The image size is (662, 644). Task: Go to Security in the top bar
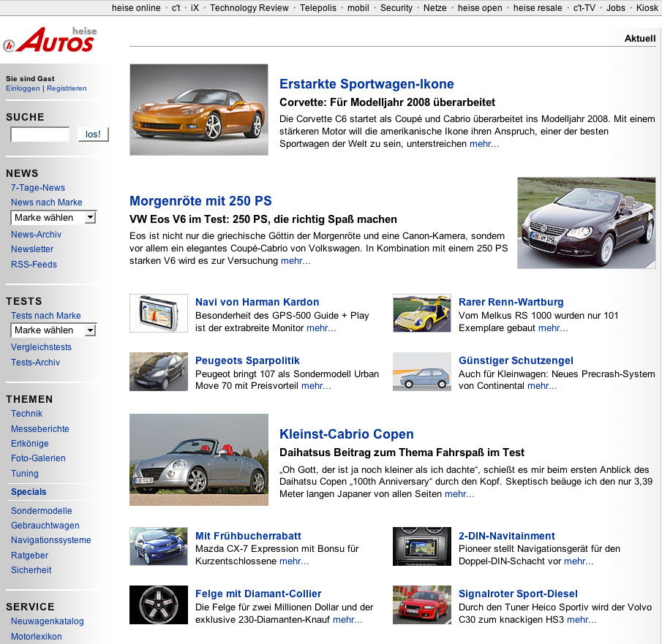coord(396,7)
